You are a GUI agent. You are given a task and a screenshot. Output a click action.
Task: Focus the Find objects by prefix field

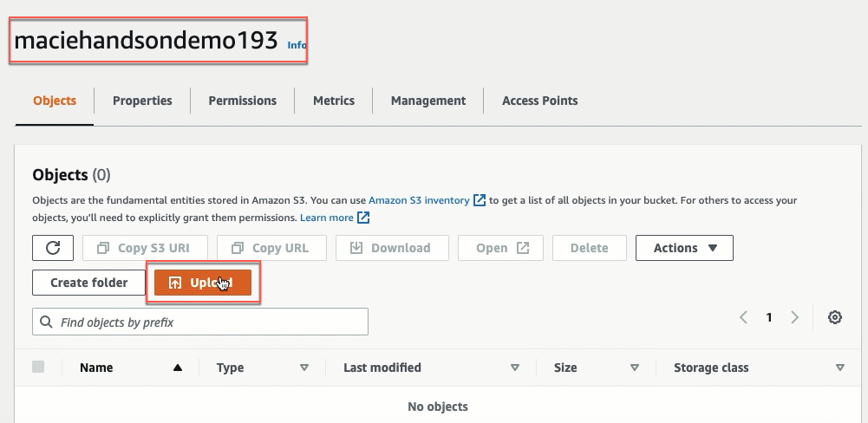coord(199,322)
